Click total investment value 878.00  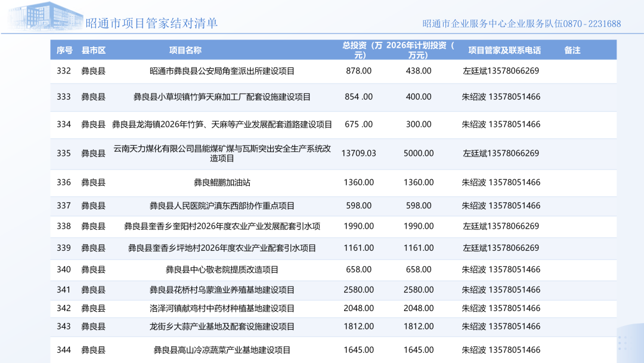tap(358, 70)
